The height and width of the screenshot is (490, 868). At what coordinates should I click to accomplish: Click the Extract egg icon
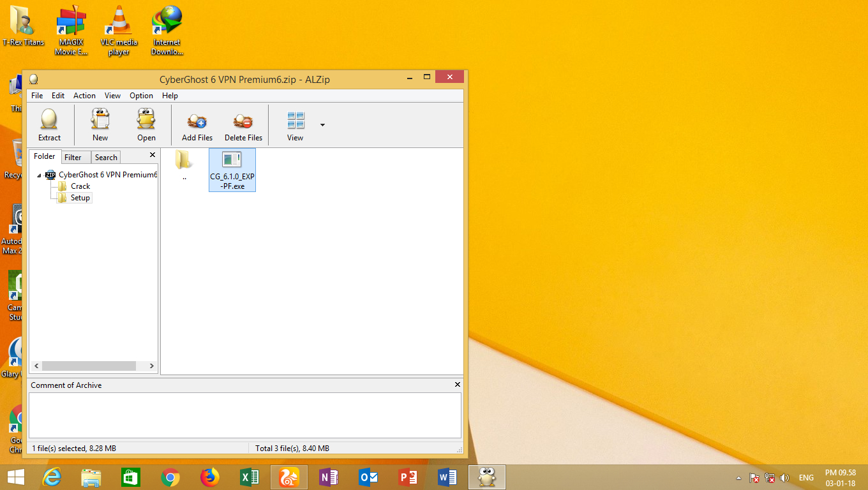click(49, 120)
